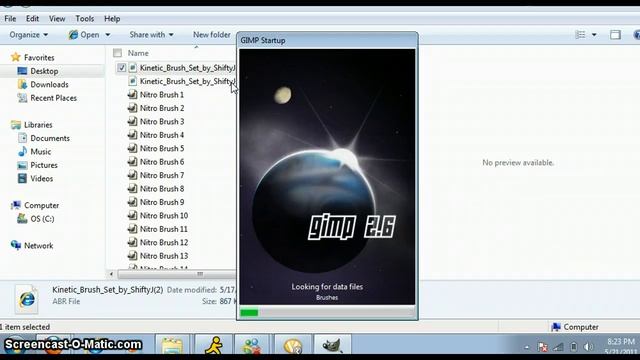Click the Nitro Brush 7 file icon

(x=133, y=175)
